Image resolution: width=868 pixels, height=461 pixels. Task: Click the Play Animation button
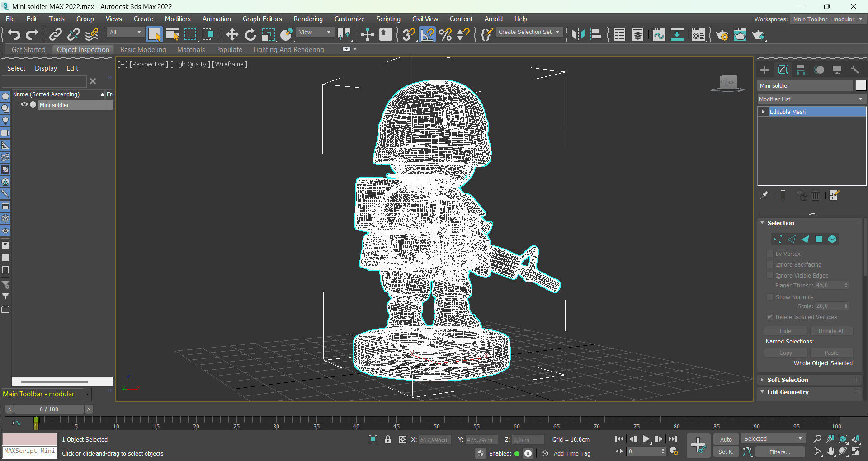pyautogui.click(x=646, y=439)
